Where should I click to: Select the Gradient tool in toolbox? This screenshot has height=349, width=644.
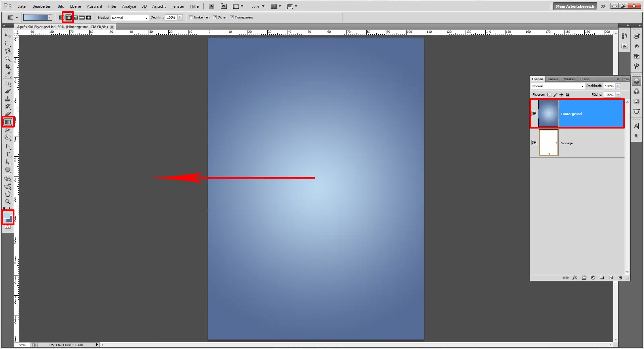[8, 122]
